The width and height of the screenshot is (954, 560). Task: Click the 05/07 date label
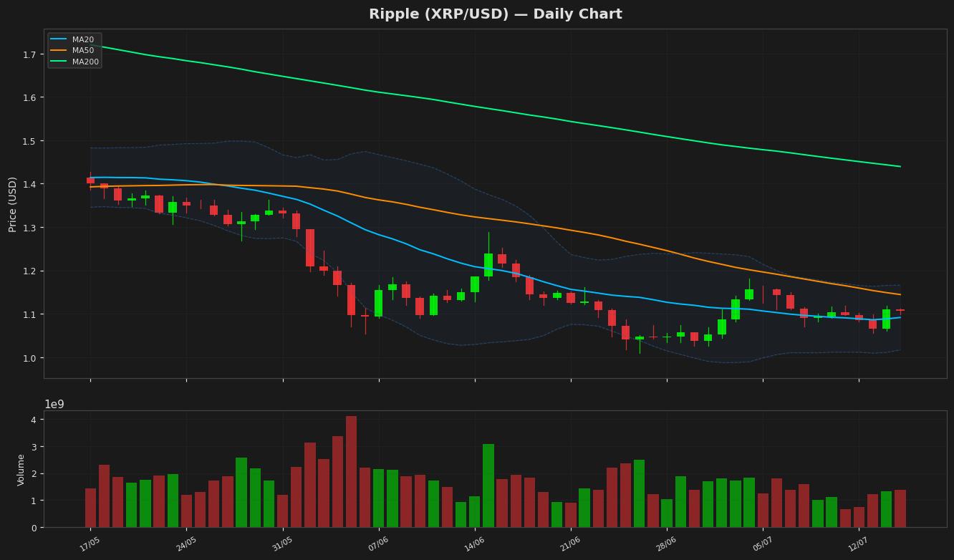click(762, 544)
